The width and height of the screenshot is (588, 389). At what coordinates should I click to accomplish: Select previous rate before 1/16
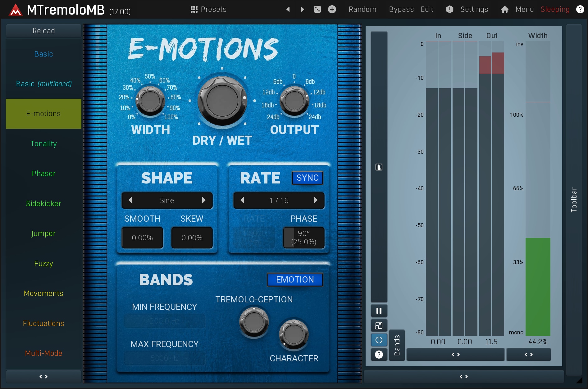pyautogui.click(x=242, y=200)
